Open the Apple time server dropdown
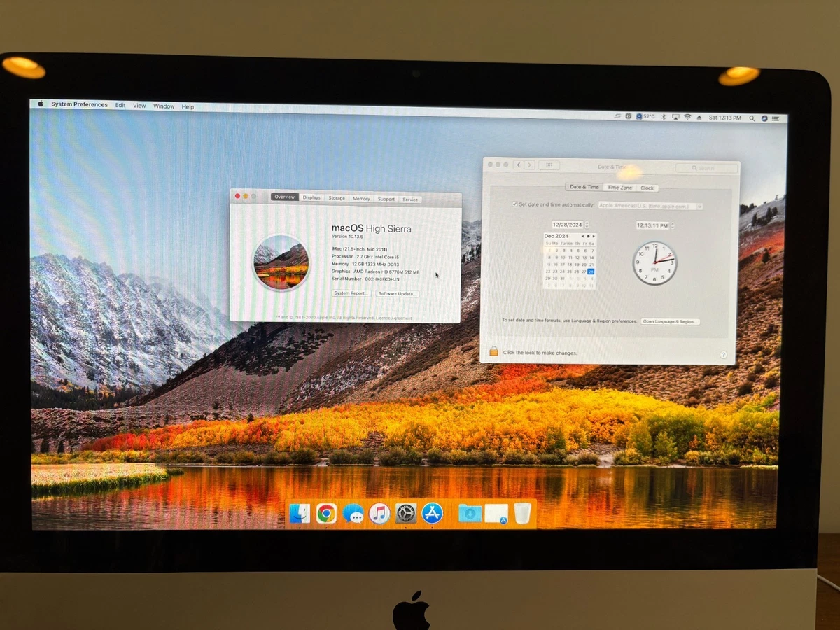 [x=700, y=206]
